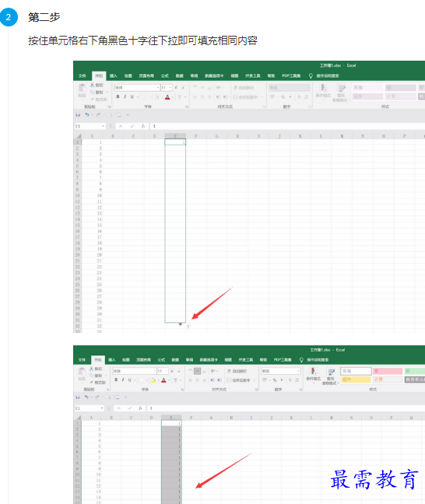The image size is (425, 504).
Task: Open the font name dropdown in the upper Excel ribbon
Action: [158, 87]
